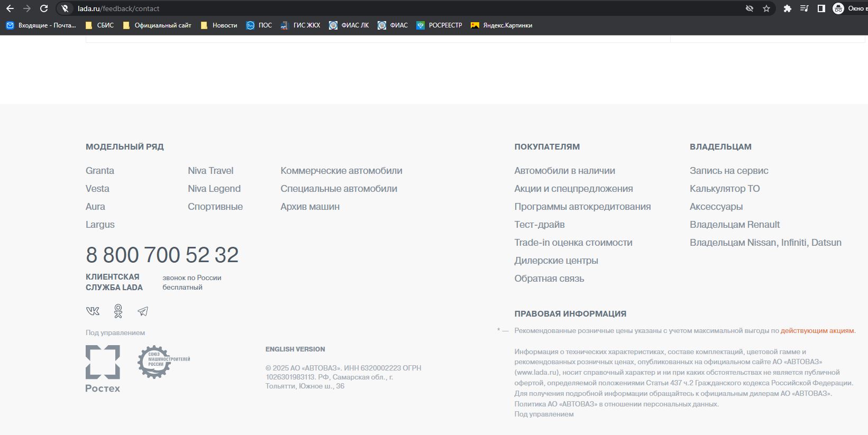Open Политика АО «АВТОВАЗ» personal data link
The width and height of the screenshot is (868, 435).
coord(617,404)
